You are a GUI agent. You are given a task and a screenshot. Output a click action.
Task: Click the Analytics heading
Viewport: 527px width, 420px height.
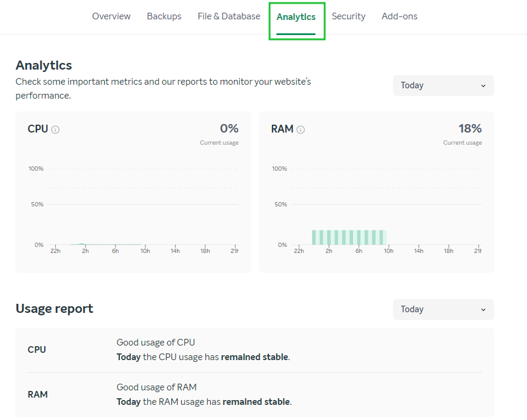[44, 65]
